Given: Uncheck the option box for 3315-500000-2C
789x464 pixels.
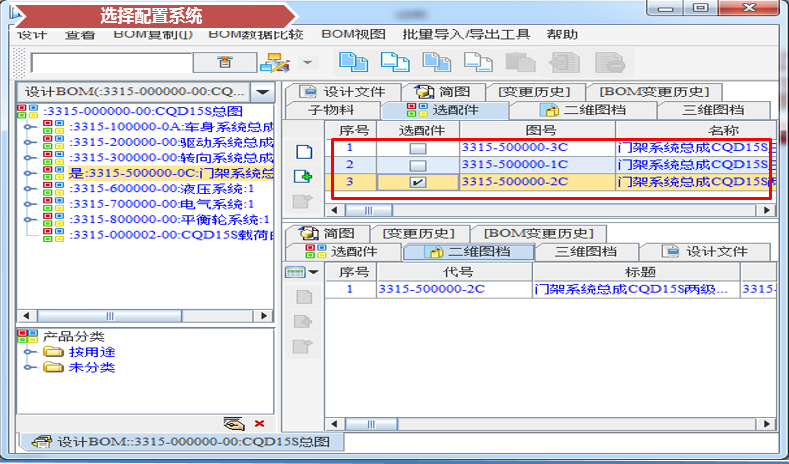Looking at the screenshot, I should [x=418, y=182].
